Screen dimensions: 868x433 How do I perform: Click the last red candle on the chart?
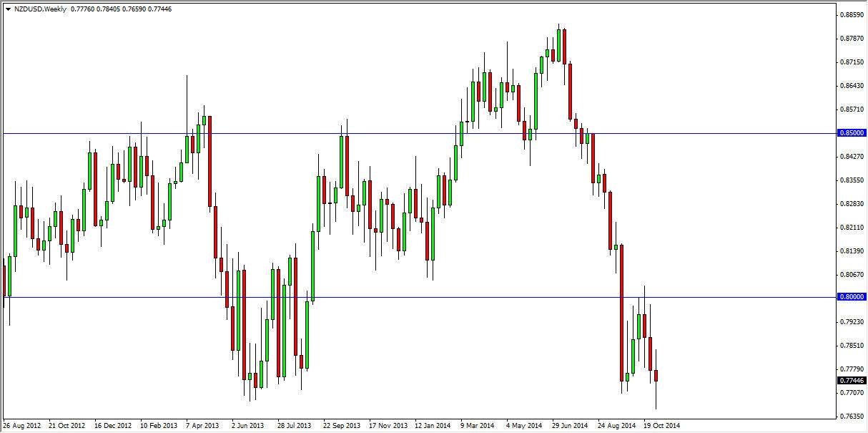(656, 376)
